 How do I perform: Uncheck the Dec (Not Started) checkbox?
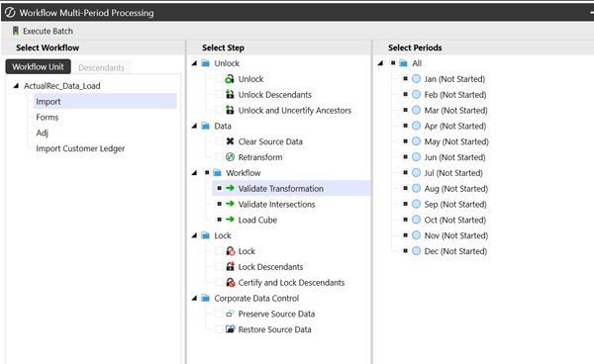point(405,251)
